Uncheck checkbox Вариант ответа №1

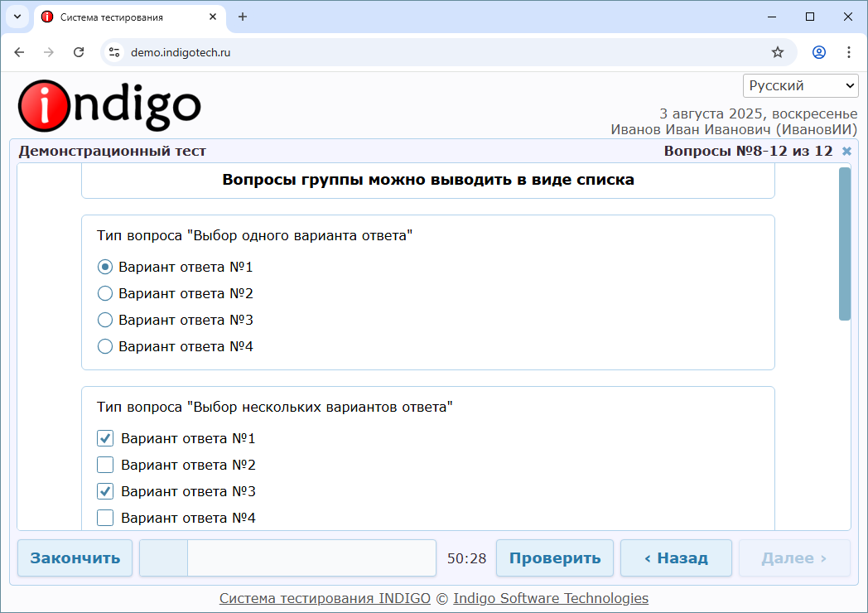click(x=105, y=438)
